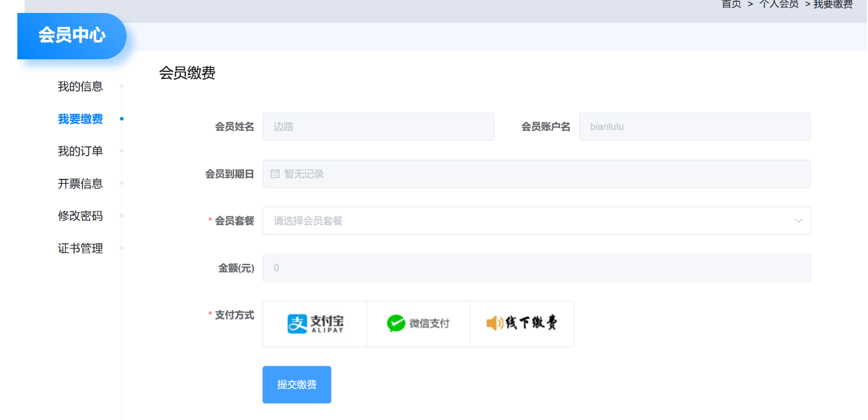Open the 会员套餐 membership package dropdown
868x420 pixels.
pyautogui.click(x=537, y=221)
